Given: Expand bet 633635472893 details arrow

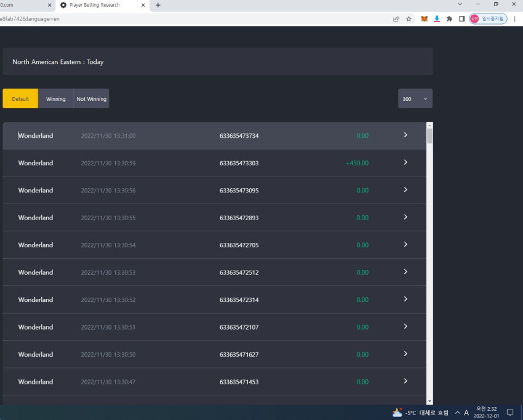Looking at the screenshot, I should (x=405, y=217).
